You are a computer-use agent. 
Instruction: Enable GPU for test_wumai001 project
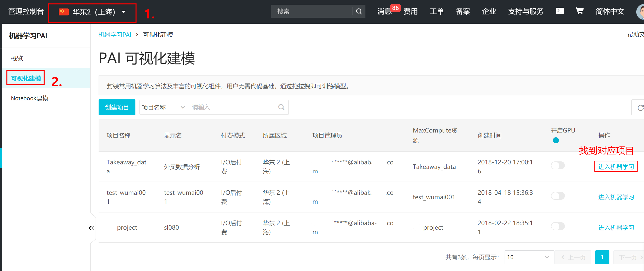pyautogui.click(x=558, y=196)
